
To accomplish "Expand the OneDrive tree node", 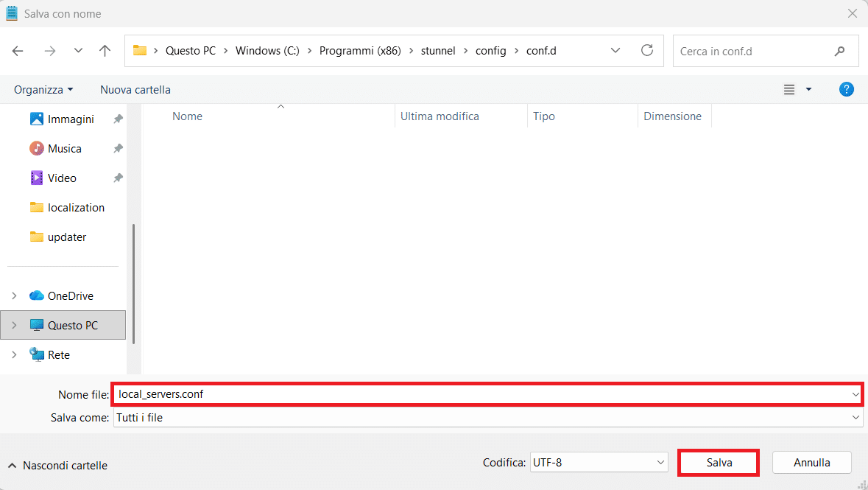I will [x=14, y=295].
